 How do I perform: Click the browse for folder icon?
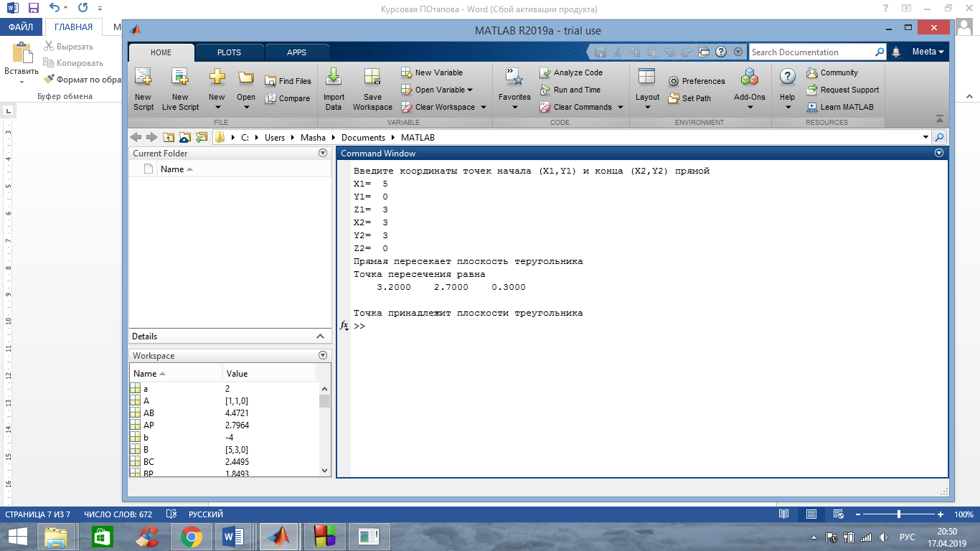click(x=185, y=137)
